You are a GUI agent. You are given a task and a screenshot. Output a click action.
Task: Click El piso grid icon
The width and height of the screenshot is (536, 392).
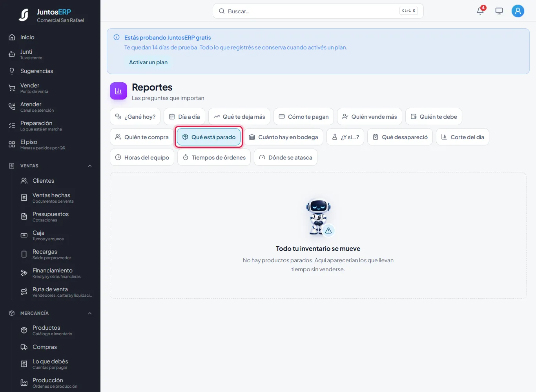click(12, 145)
